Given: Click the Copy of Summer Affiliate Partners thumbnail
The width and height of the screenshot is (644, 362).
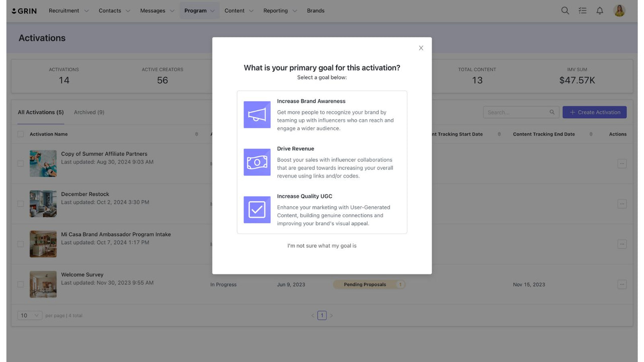Looking at the screenshot, I should point(43,163).
